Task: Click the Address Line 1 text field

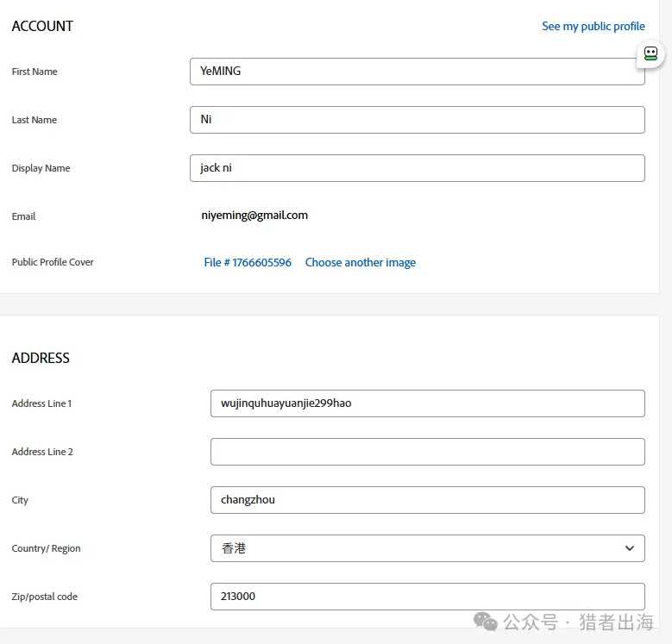Action: tap(427, 403)
